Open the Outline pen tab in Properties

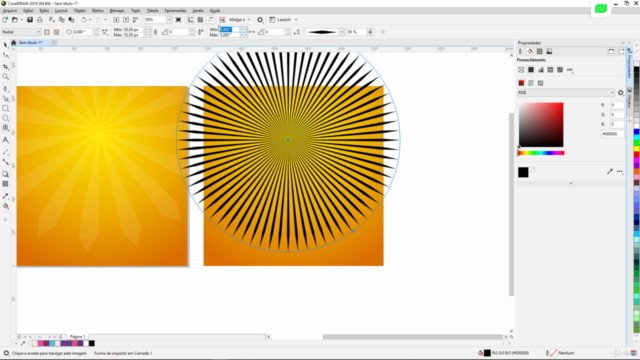pos(520,51)
